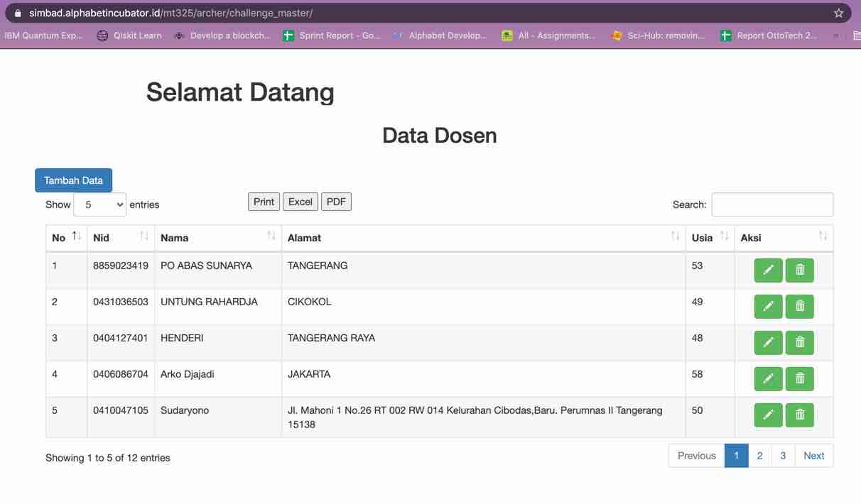Delete the HENDERI record
The width and height of the screenshot is (861, 504).
point(800,343)
